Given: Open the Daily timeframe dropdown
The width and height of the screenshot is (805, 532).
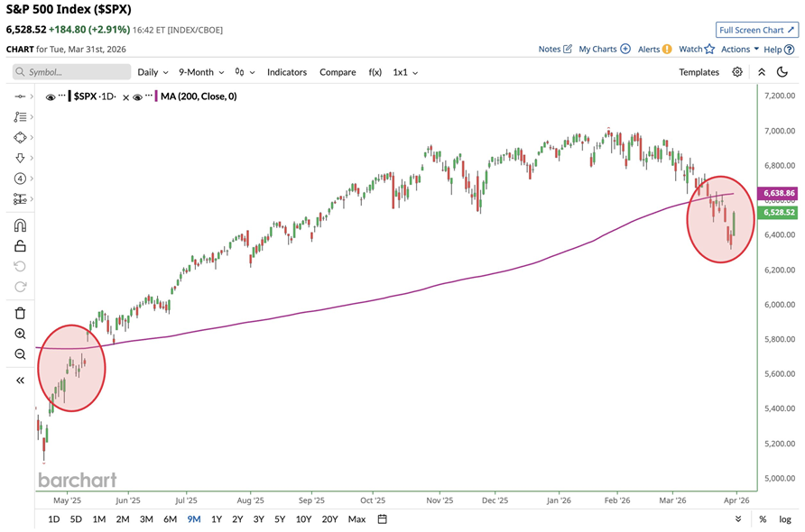Looking at the screenshot, I should pyautogui.click(x=151, y=72).
